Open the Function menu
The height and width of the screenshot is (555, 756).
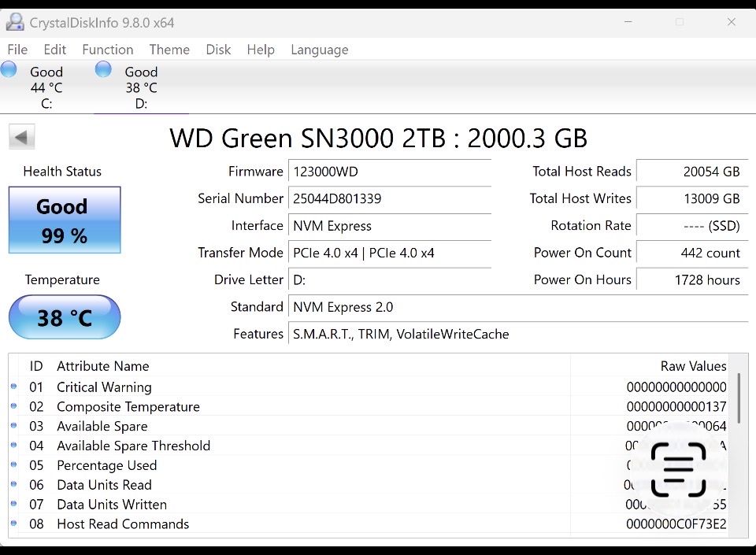tap(107, 50)
